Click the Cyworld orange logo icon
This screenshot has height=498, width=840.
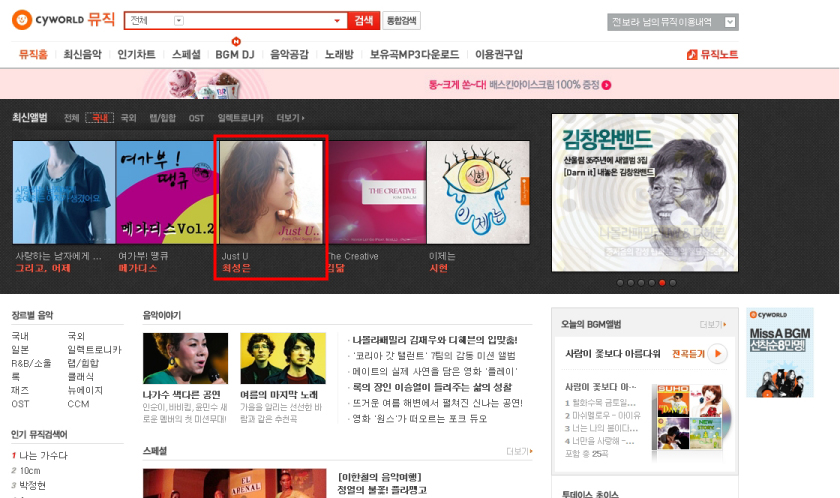[x=22, y=20]
